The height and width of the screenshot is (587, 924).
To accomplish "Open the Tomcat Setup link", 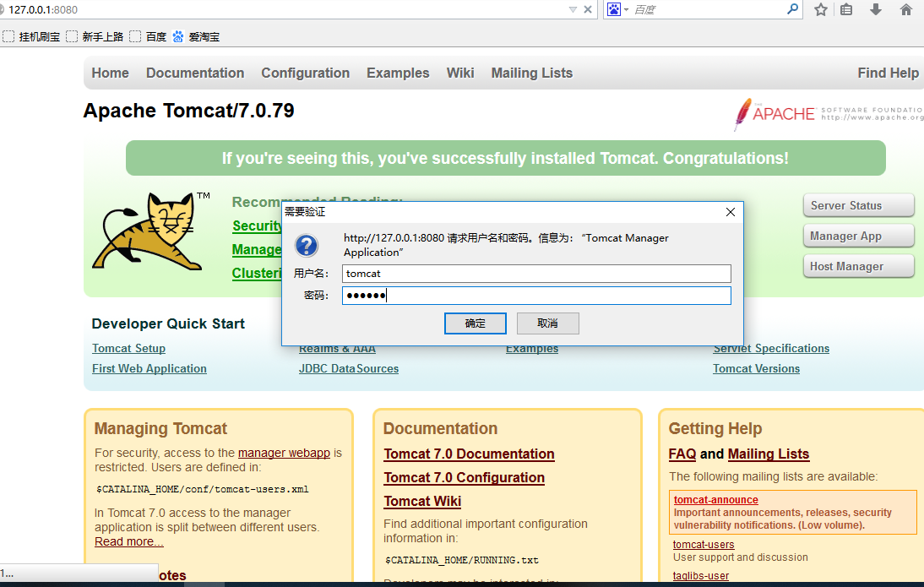I will tap(128, 348).
